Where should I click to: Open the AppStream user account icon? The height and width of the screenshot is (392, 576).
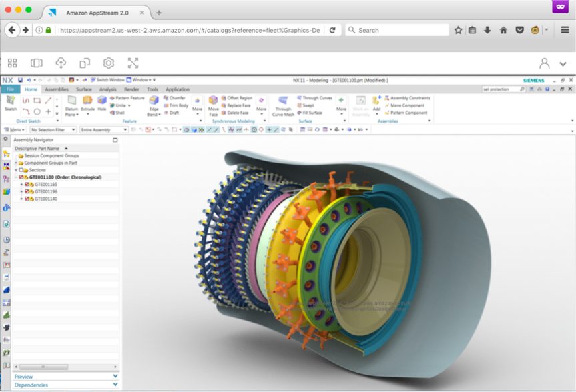pyautogui.click(x=545, y=63)
